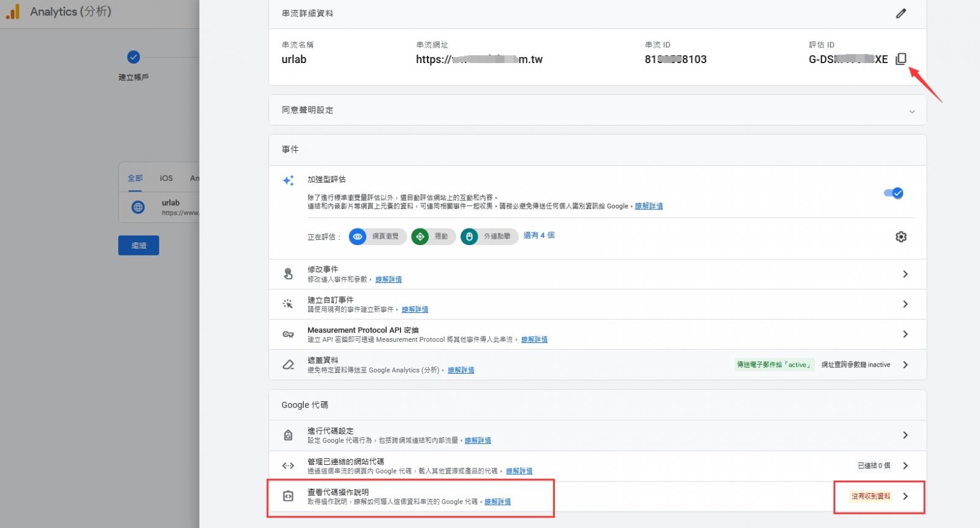980x528 pixels.
Task: Click the 已連結 0 個 badge
Action: tap(874, 466)
